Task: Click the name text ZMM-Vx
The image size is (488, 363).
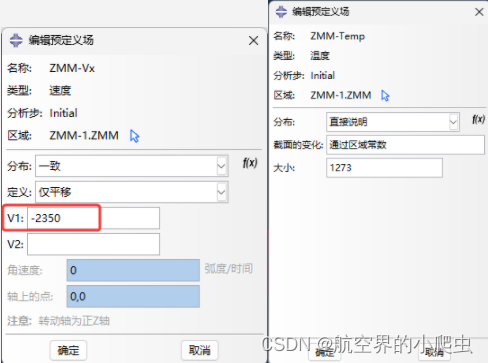Action: click(x=72, y=68)
